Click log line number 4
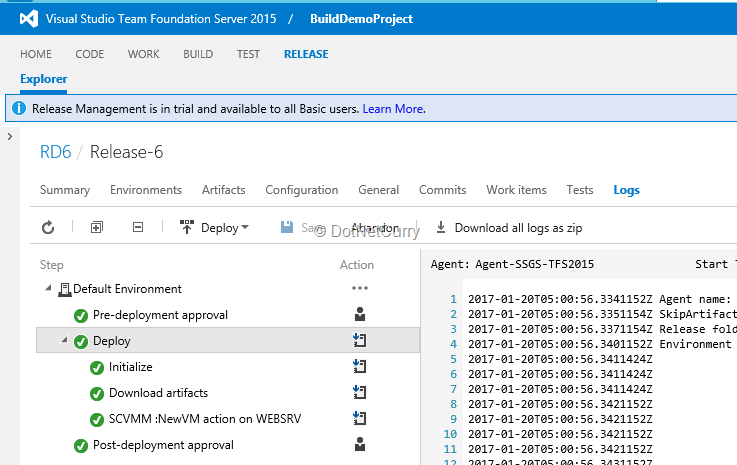This screenshot has width=737, height=465. coord(453,344)
